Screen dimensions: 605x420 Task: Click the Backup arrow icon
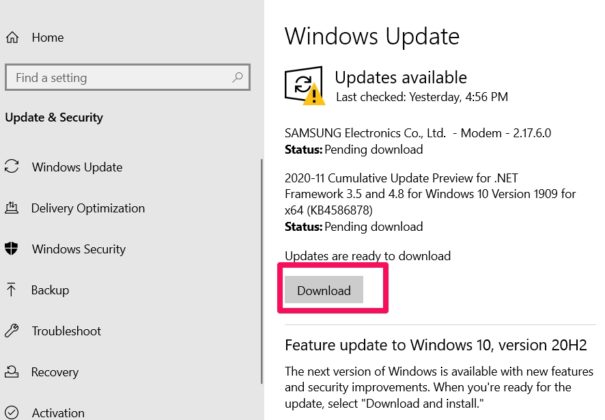[x=11, y=290]
